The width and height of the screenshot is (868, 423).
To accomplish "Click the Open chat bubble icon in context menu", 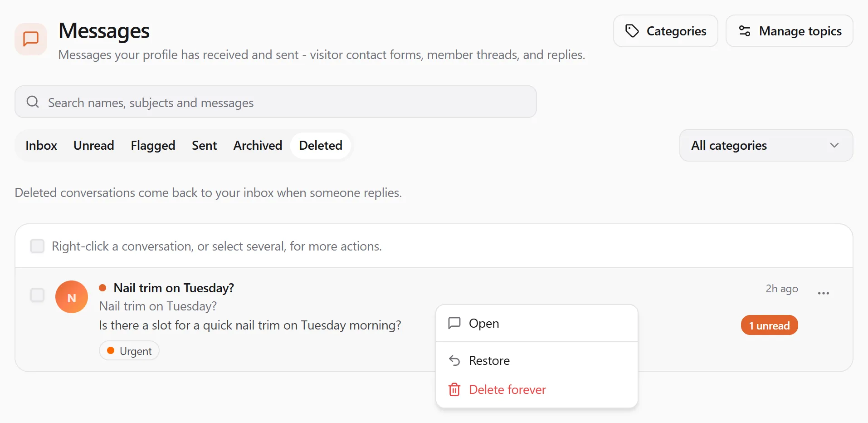I will pyautogui.click(x=454, y=323).
